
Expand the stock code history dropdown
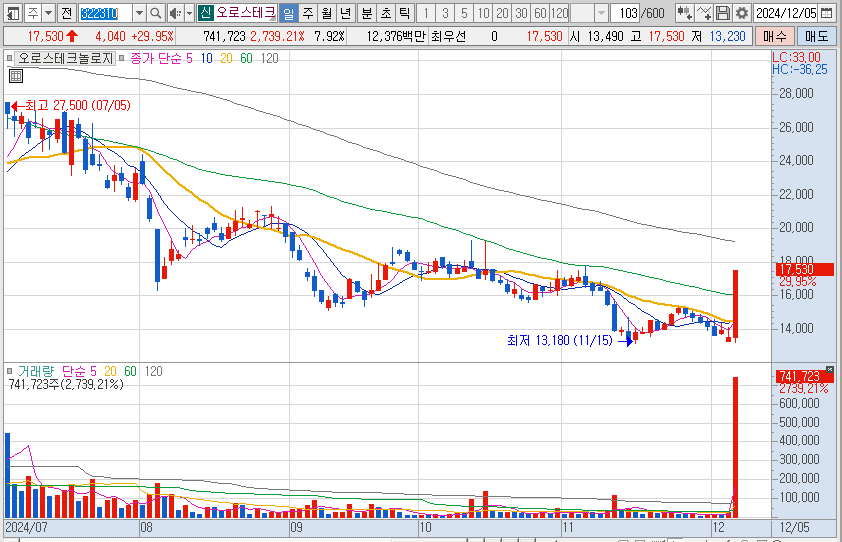(139, 13)
